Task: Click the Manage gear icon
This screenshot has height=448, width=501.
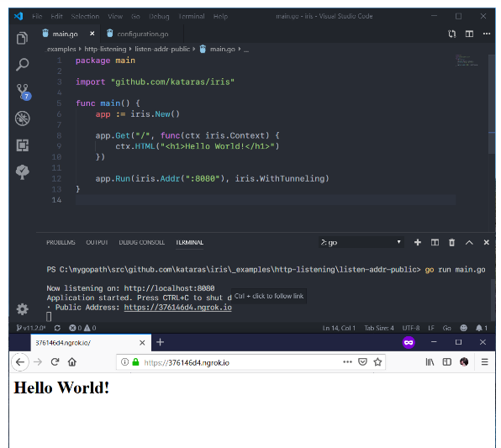Action: pos(23,309)
